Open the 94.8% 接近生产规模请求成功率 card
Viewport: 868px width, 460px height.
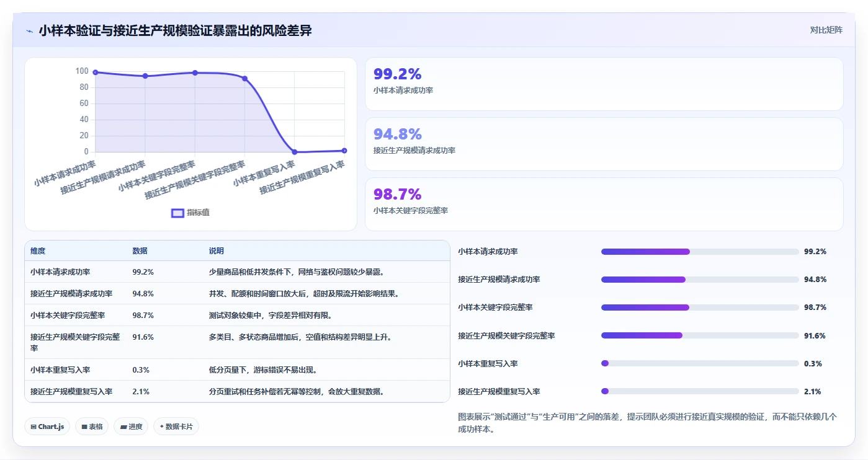[x=604, y=144]
